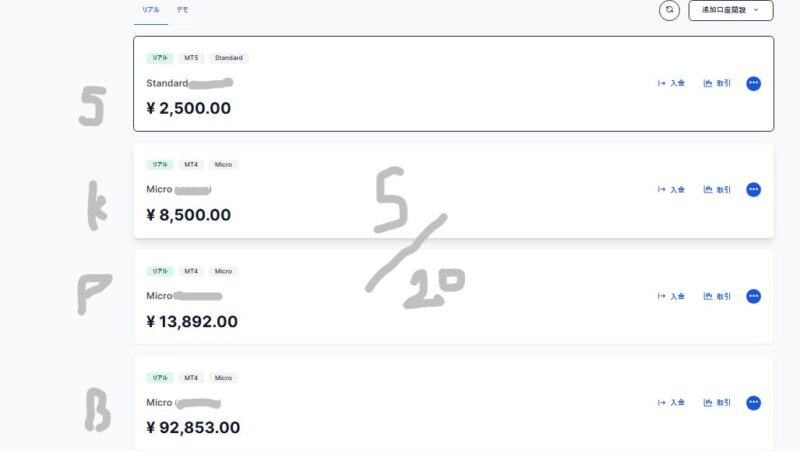
Task: Switch to the リアル tab
Action: point(151,10)
